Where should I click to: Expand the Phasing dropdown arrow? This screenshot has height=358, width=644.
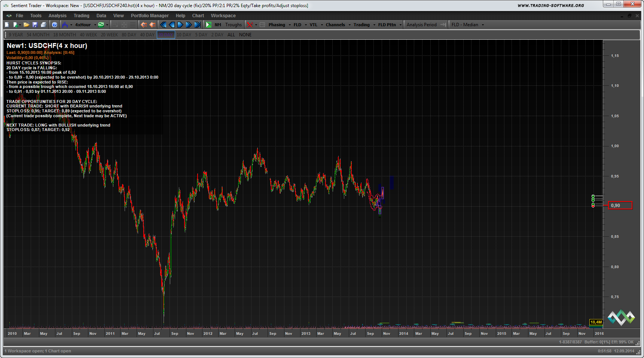pos(290,25)
